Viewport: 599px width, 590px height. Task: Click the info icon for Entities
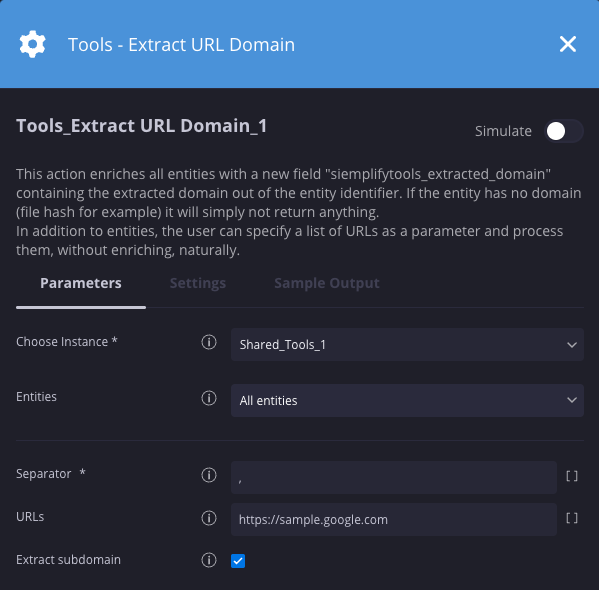[x=209, y=398]
